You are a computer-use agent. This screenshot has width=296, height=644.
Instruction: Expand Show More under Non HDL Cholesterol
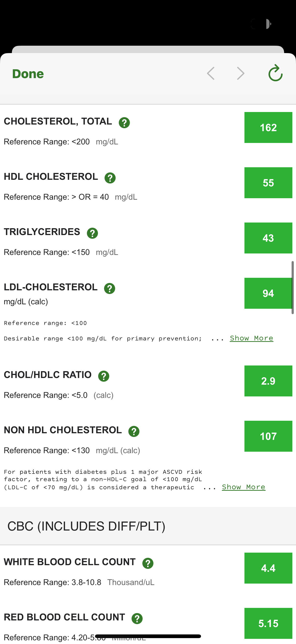pyautogui.click(x=243, y=487)
